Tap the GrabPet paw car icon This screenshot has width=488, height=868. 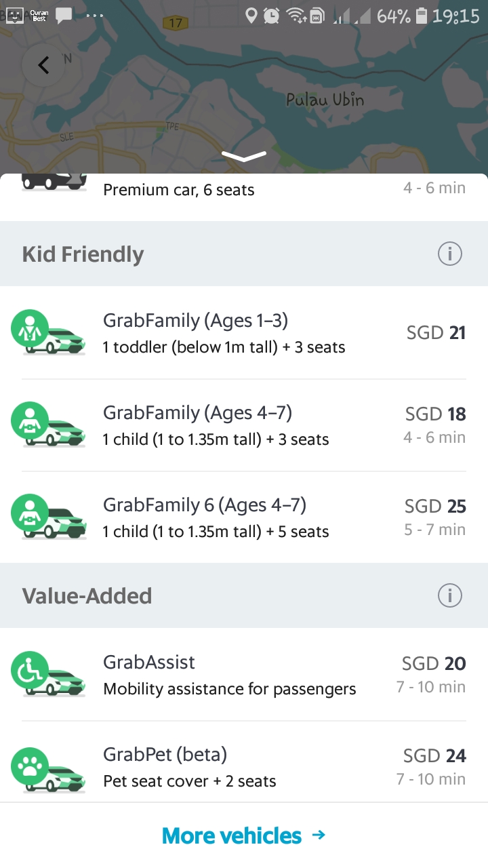tap(49, 766)
